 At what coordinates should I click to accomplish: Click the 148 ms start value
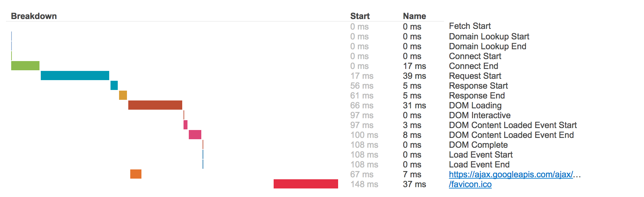pos(364,184)
